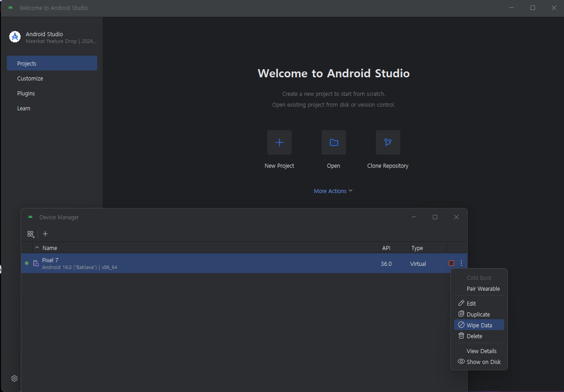Choose Show on Disk menu item
The image size is (564, 392).
[x=479, y=362]
